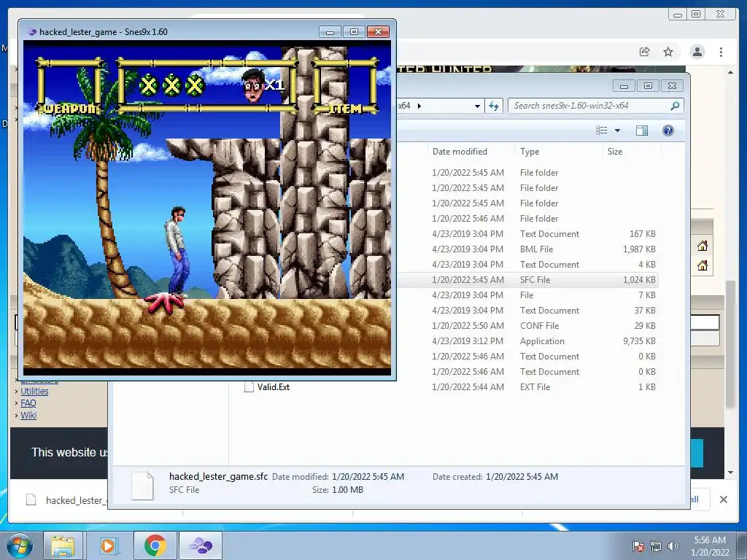The image size is (747, 560).
Task: Open Explorer help with the question mark icon
Action: [x=668, y=131]
